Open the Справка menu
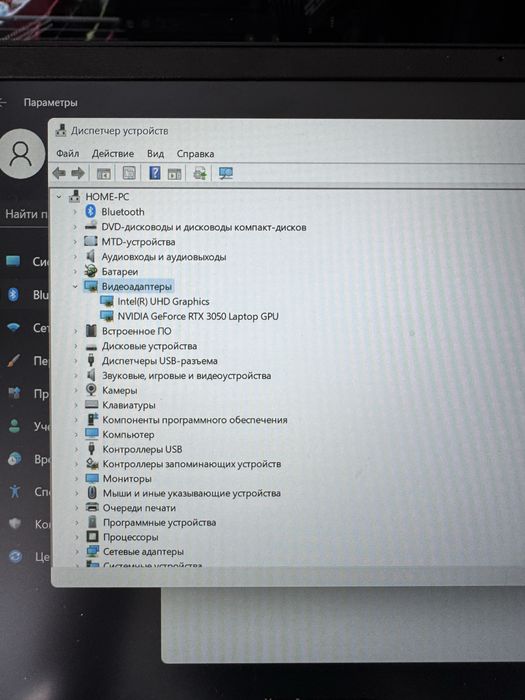 click(195, 154)
